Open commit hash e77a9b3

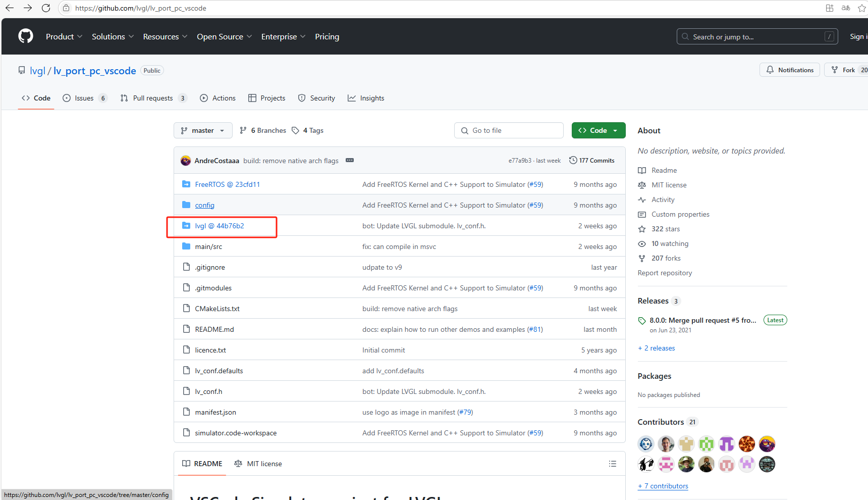tap(519, 161)
